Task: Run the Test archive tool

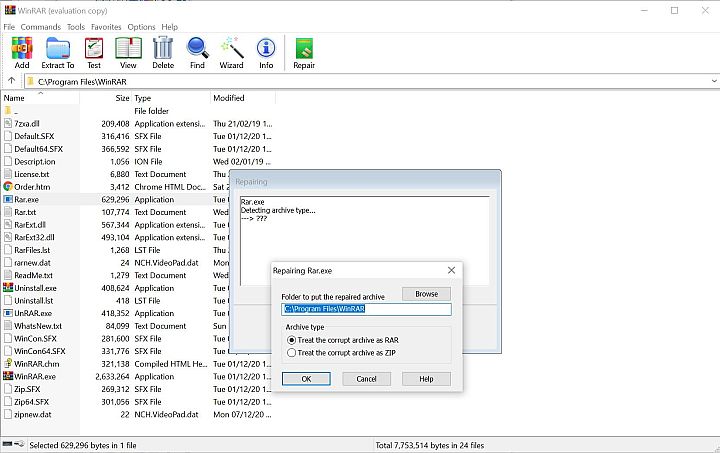Action: tap(94, 53)
